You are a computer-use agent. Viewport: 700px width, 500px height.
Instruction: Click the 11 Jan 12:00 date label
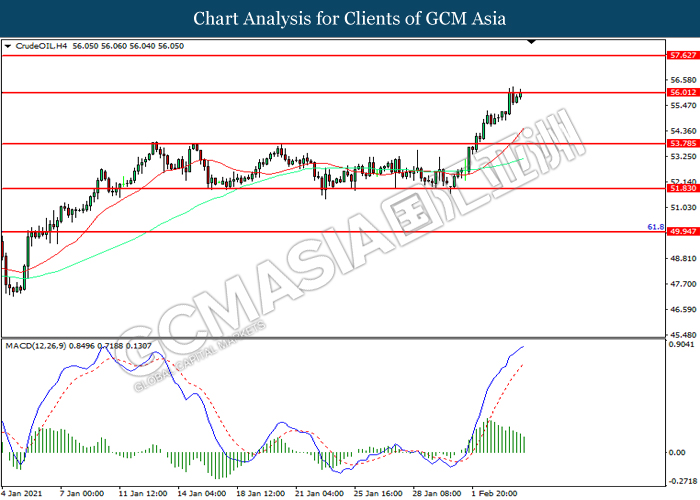(x=143, y=493)
